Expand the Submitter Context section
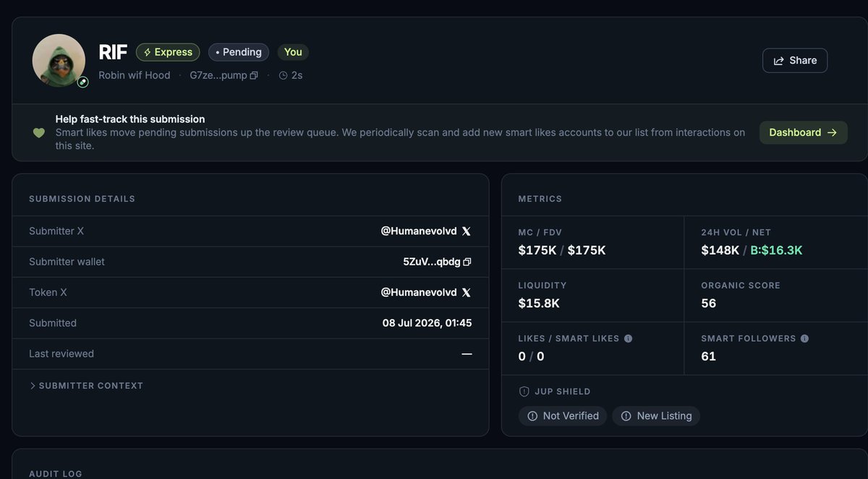868x479 pixels. point(86,386)
